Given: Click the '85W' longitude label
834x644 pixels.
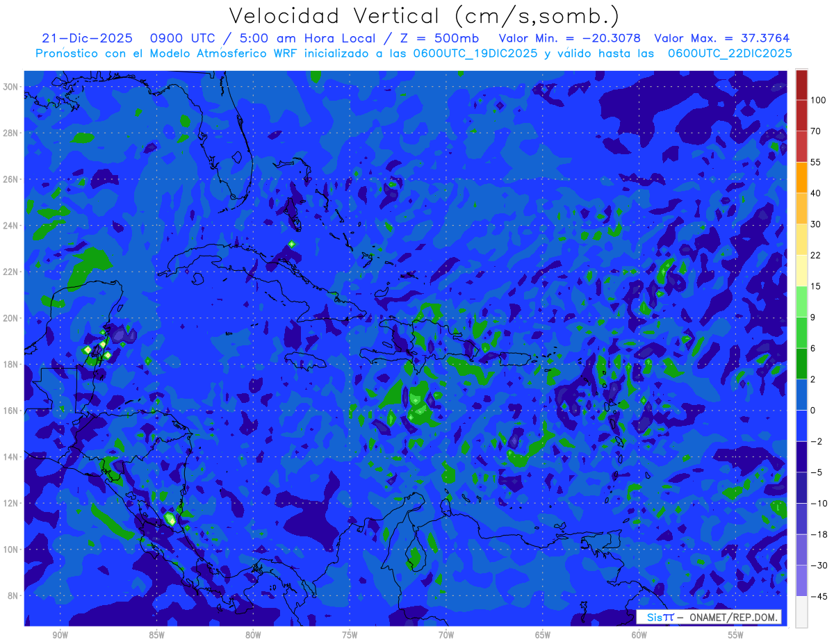Looking at the screenshot, I should coord(156,636).
